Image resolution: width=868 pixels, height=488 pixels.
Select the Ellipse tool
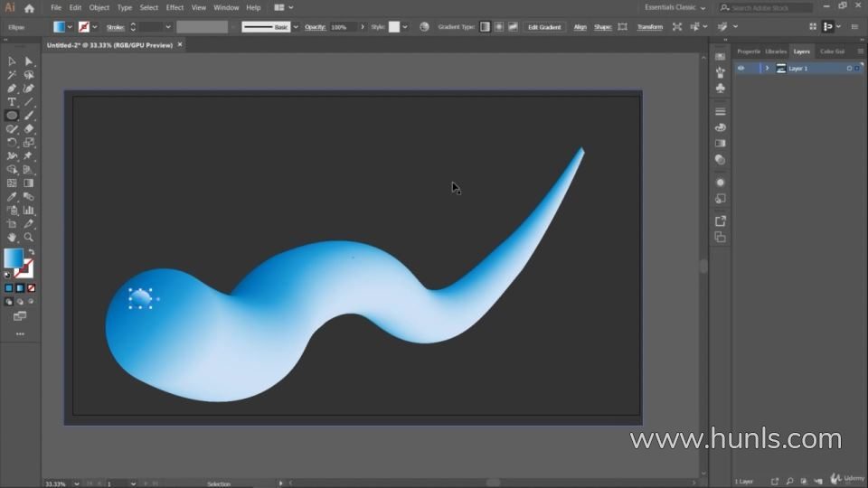[12, 116]
